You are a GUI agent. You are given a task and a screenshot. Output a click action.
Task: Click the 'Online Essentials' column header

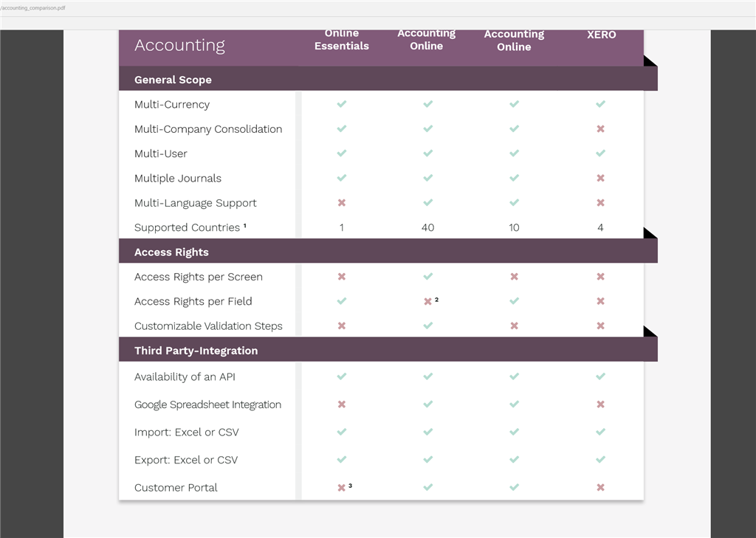(341, 40)
